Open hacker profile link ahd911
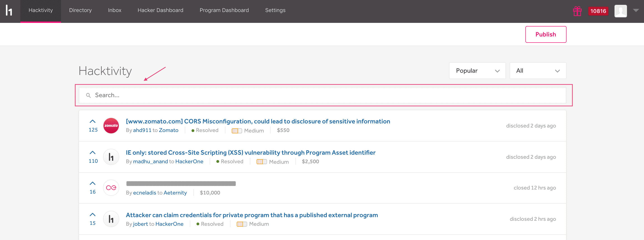The height and width of the screenshot is (240, 644). click(142, 130)
